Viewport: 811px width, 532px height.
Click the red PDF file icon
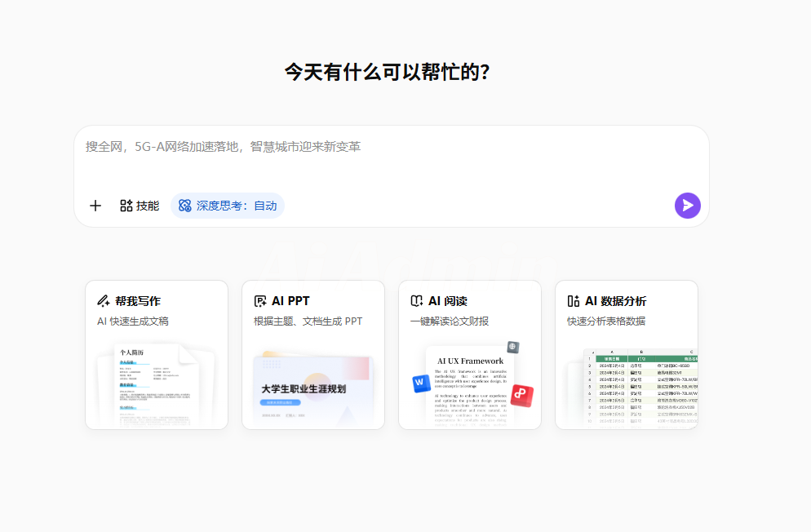click(521, 396)
